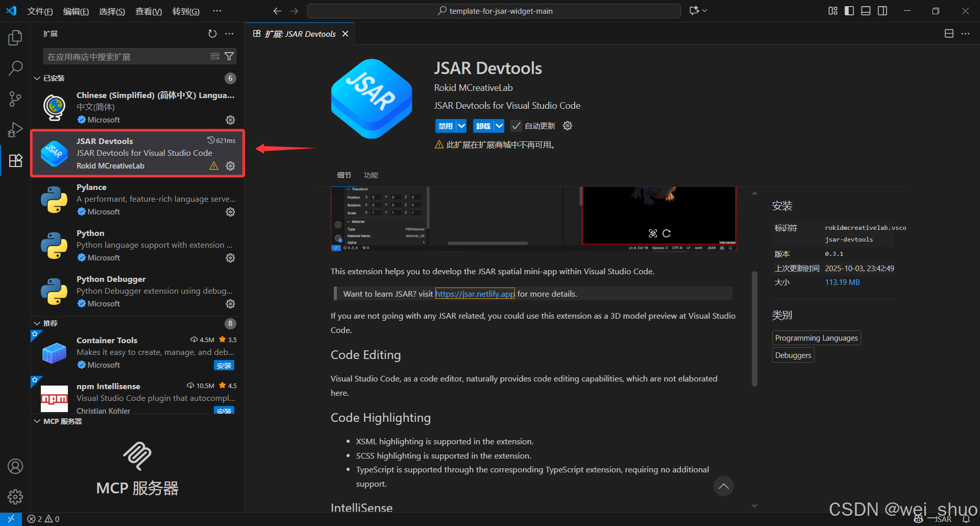This screenshot has width=980, height=526.
Task: Switch to the Details tab
Action: coord(344,175)
